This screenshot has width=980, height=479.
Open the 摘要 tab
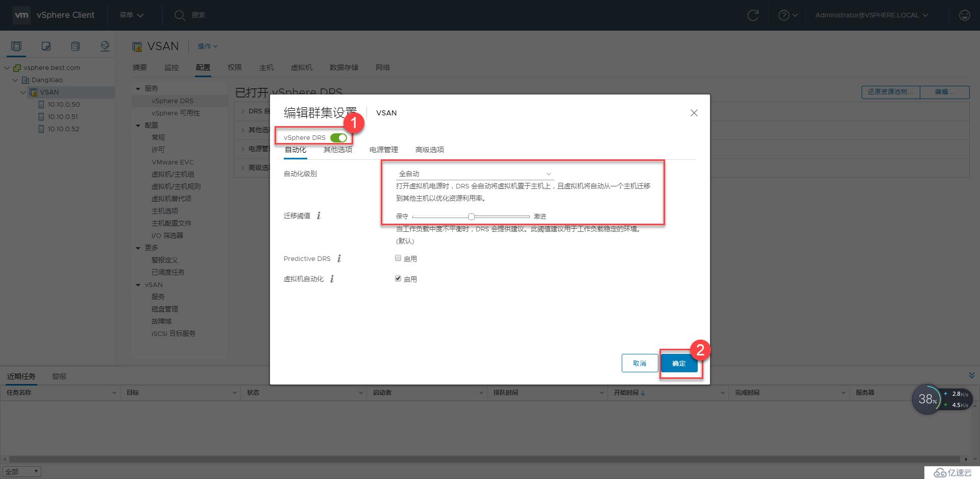coord(140,67)
